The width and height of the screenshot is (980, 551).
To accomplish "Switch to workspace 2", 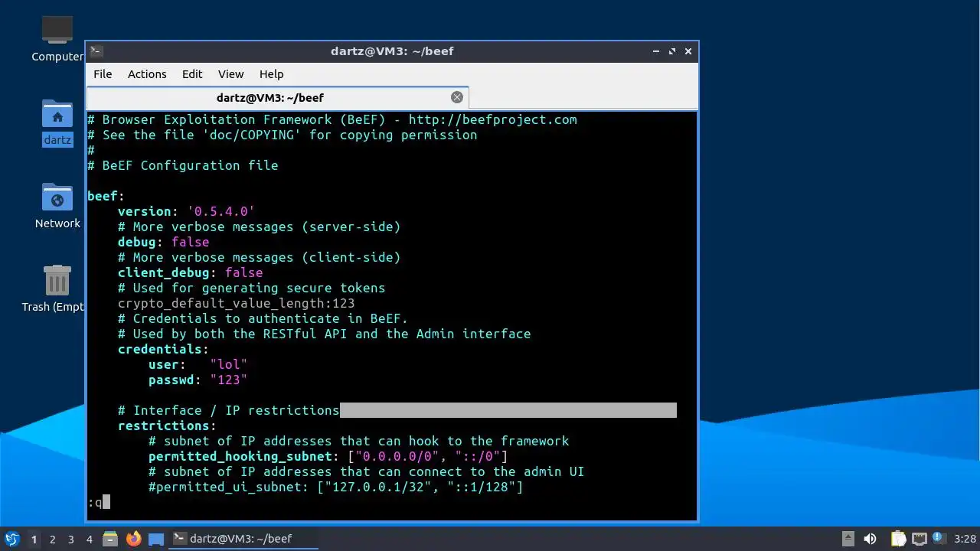I will click(x=53, y=540).
